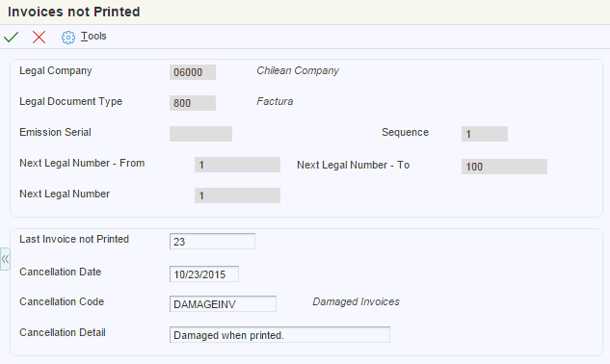The width and height of the screenshot is (610, 364).
Task: Click the 'Next Legal Number - To' label
Action: coord(354,165)
